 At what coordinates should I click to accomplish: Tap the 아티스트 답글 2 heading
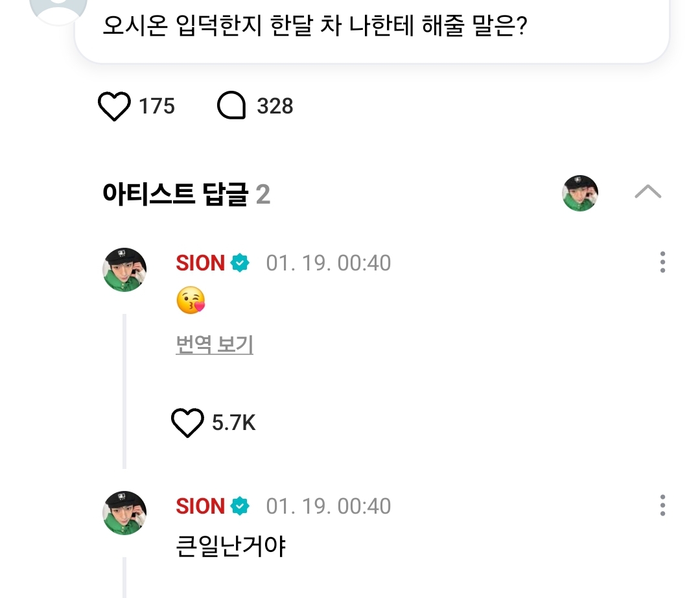186,194
